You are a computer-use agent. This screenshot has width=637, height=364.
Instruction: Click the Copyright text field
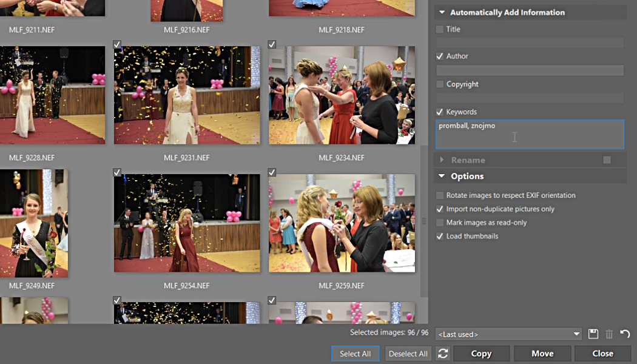point(530,98)
